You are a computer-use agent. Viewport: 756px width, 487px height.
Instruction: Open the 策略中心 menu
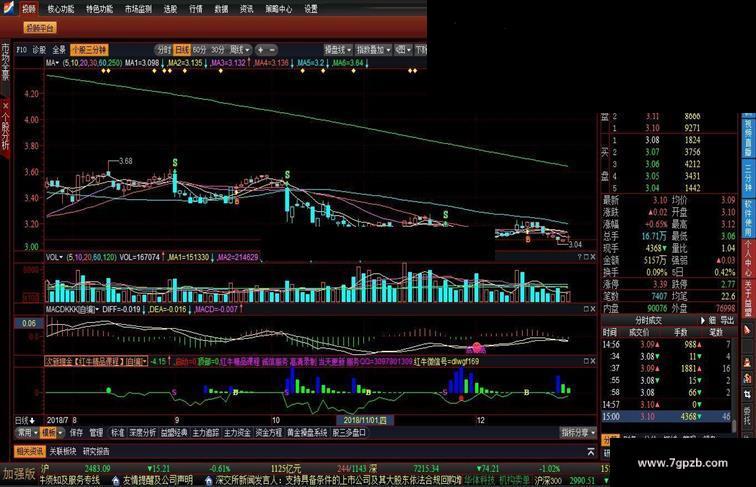click(279, 9)
